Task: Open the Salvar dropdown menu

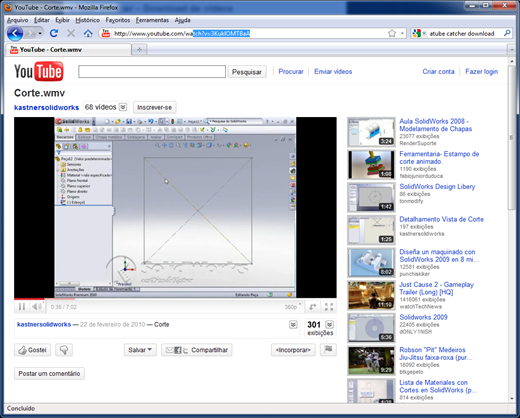Action: coord(140,350)
